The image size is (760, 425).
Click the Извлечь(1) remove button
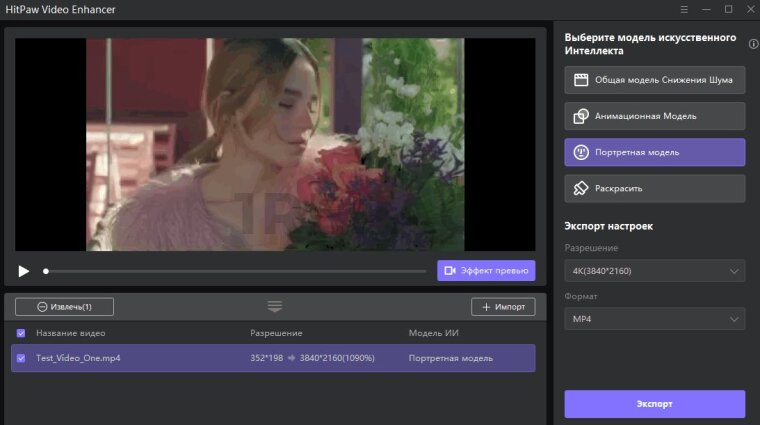click(65, 307)
